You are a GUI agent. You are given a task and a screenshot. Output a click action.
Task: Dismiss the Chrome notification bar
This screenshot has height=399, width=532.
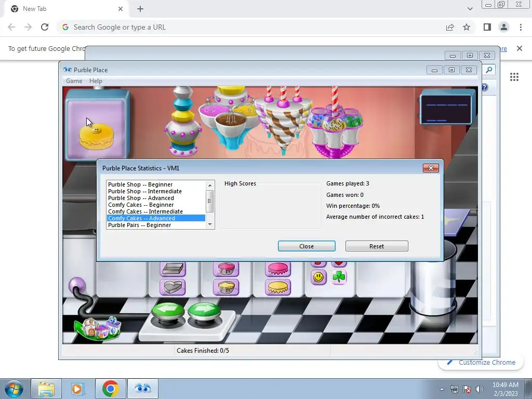520,48
